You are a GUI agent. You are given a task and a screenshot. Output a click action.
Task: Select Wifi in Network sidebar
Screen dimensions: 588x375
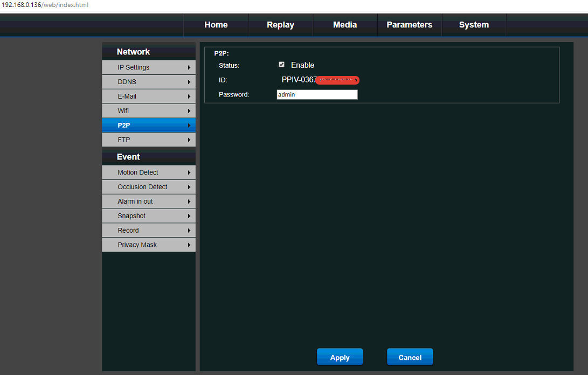point(123,111)
